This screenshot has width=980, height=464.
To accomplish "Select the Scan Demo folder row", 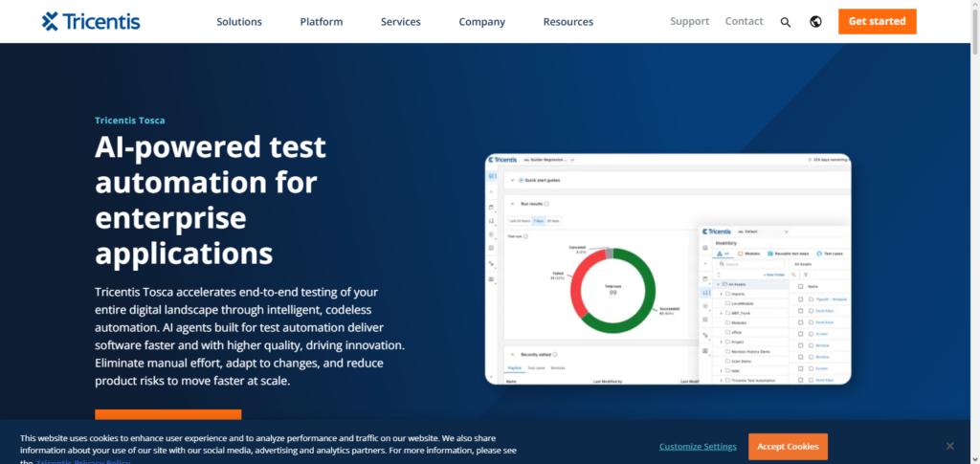I will (x=751, y=361).
